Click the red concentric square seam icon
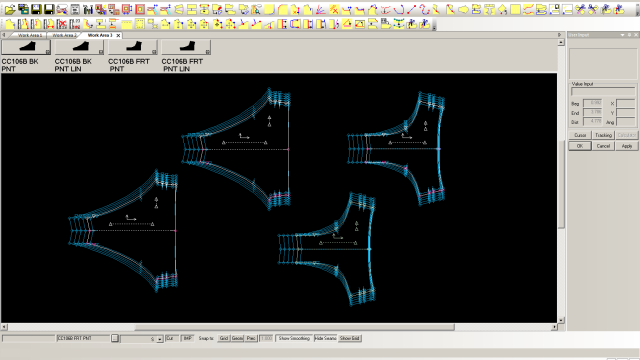Image resolution: width=640 pixels, height=360 pixels. pos(140,9)
